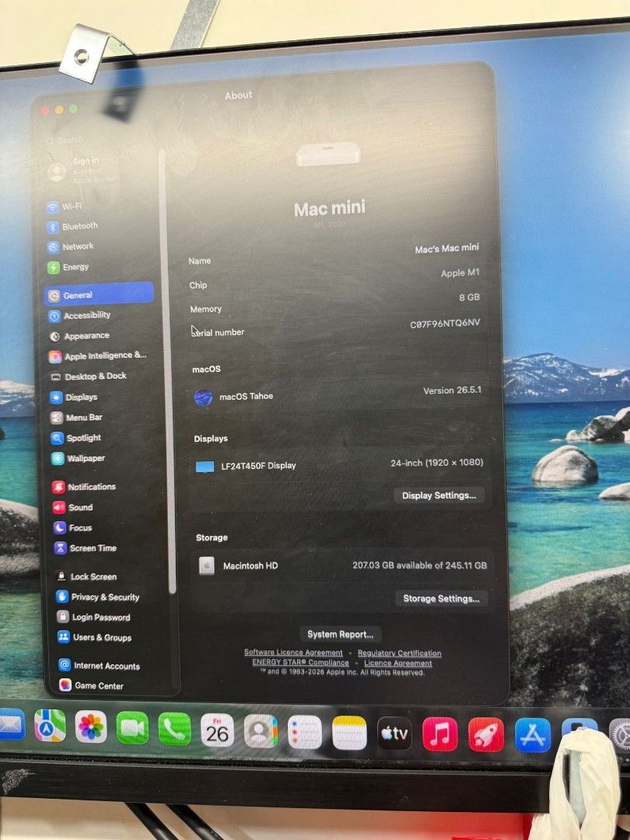This screenshot has width=630, height=840.
Task: Click the 8 GB memory value
Action: 469,297
